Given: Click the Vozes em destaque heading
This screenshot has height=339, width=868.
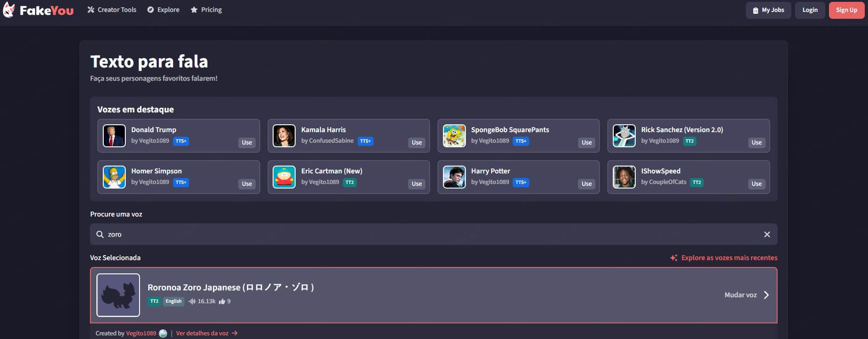Looking at the screenshot, I should [135, 110].
